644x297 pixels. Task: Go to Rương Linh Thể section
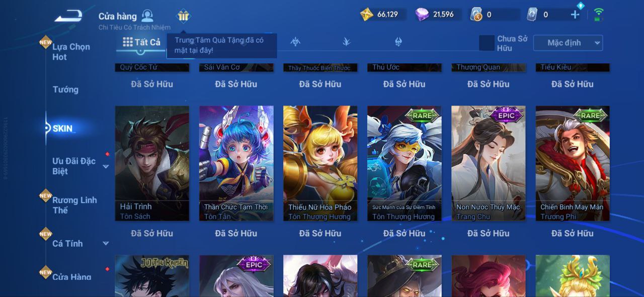74,205
